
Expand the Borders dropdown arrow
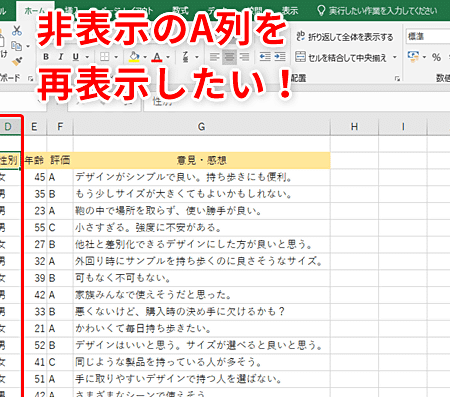116,57
